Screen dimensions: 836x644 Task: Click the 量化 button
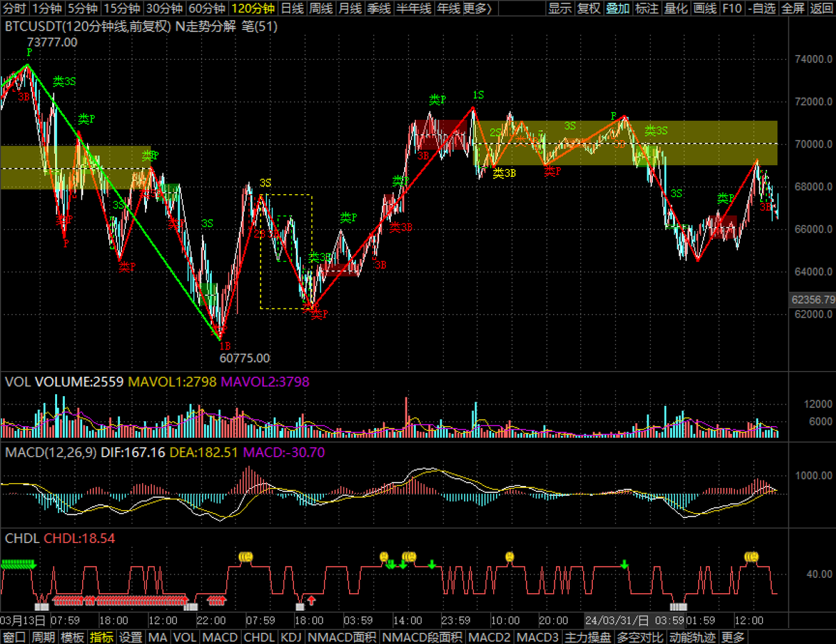[676, 8]
